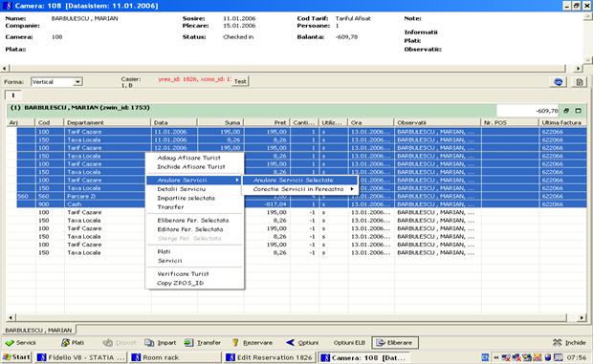Click the taskbar clock showing 07:56
Image resolution: width=593 pixels, height=364 pixels.
pyautogui.click(x=577, y=357)
